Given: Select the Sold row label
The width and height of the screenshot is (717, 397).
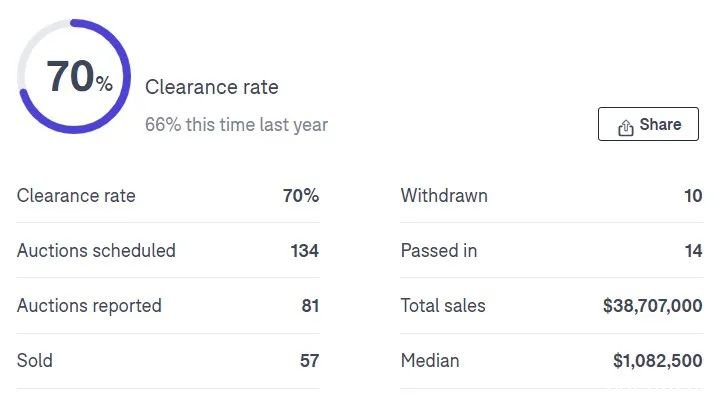Looking at the screenshot, I should [x=35, y=360].
